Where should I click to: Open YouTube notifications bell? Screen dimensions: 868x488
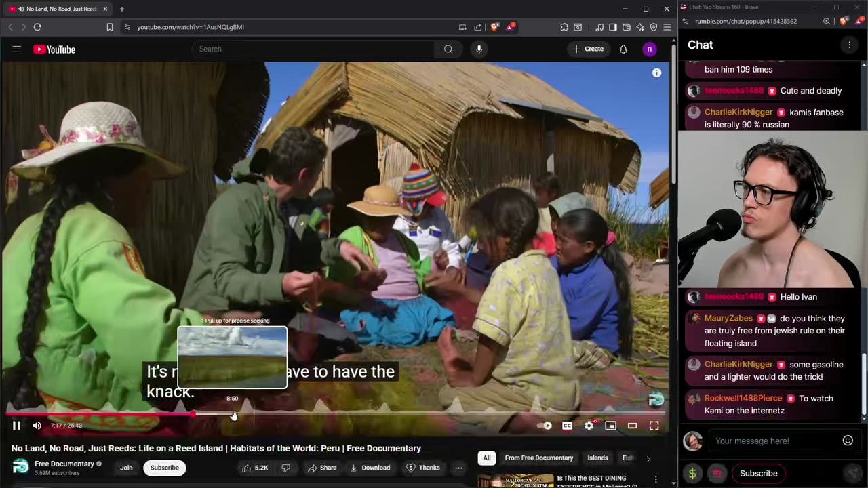(623, 49)
